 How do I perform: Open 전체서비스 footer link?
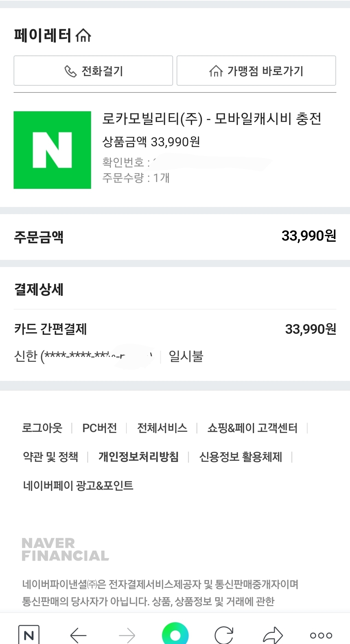click(162, 428)
